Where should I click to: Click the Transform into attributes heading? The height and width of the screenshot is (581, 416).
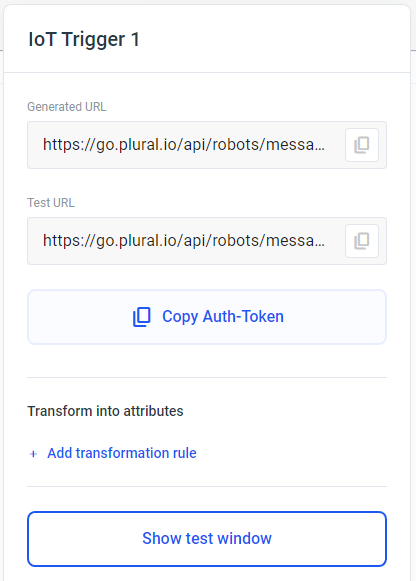(105, 411)
